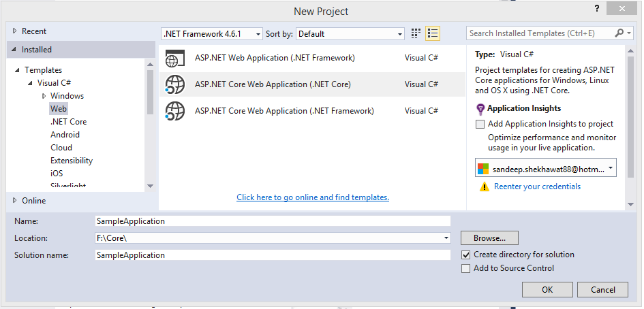Open search options dropdown arrow
The width and height of the screenshot is (644, 309).
[x=629, y=33]
